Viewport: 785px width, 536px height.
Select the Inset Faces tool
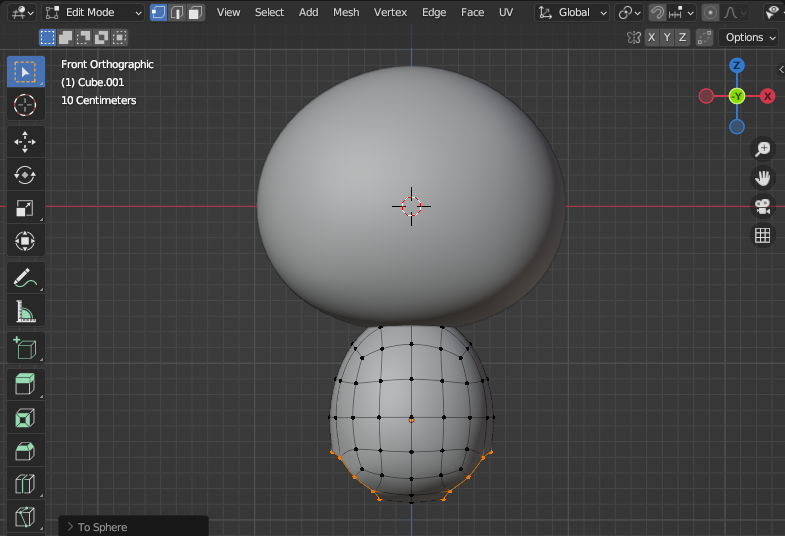coord(25,417)
